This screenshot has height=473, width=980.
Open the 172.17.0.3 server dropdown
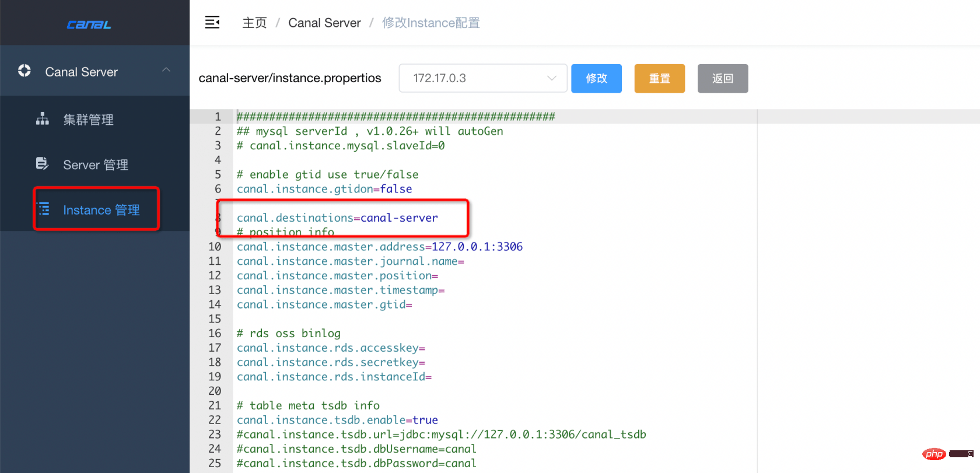point(483,78)
